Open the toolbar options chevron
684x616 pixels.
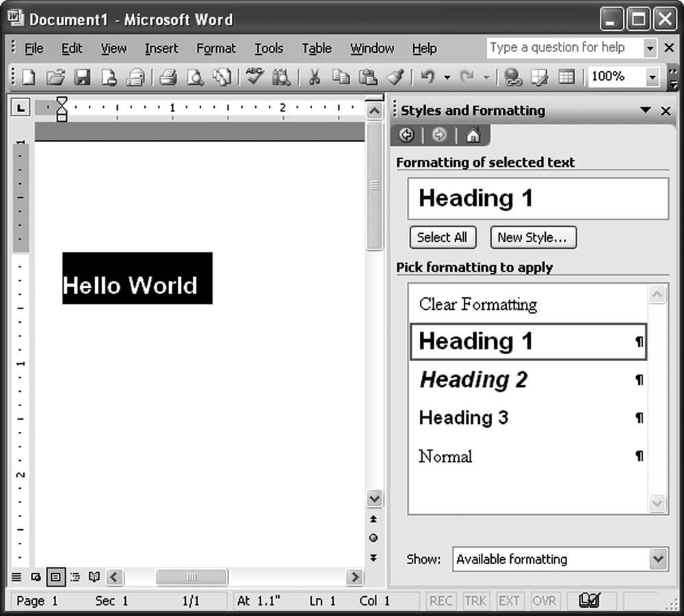tap(673, 78)
